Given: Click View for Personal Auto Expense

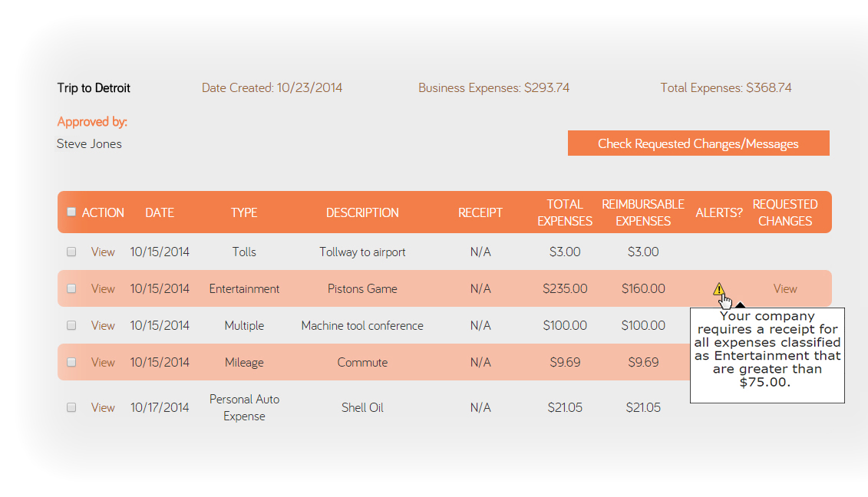Looking at the screenshot, I should pos(103,407).
